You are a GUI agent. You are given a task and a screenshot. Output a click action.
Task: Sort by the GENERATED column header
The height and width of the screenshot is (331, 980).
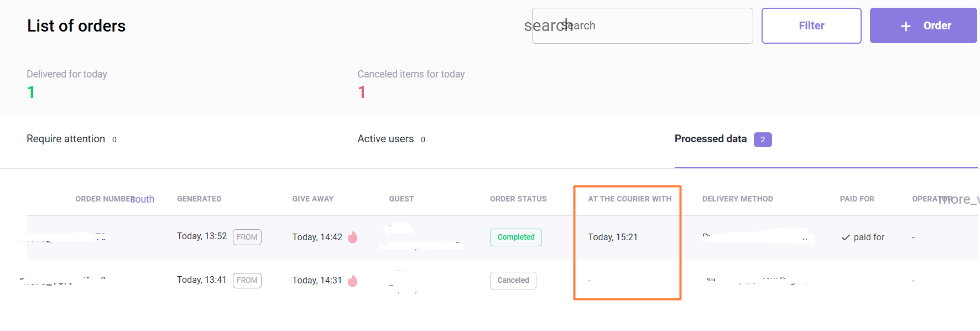pos(199,199)
